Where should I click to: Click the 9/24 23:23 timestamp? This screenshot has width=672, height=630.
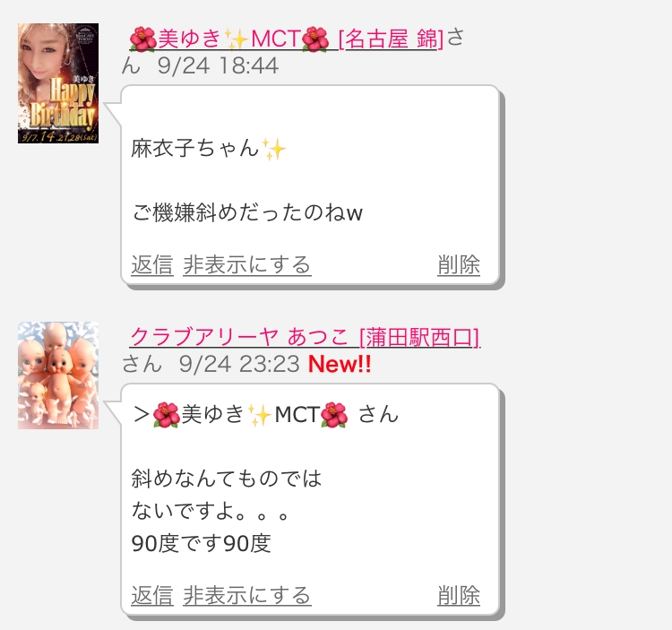(239, 364)
